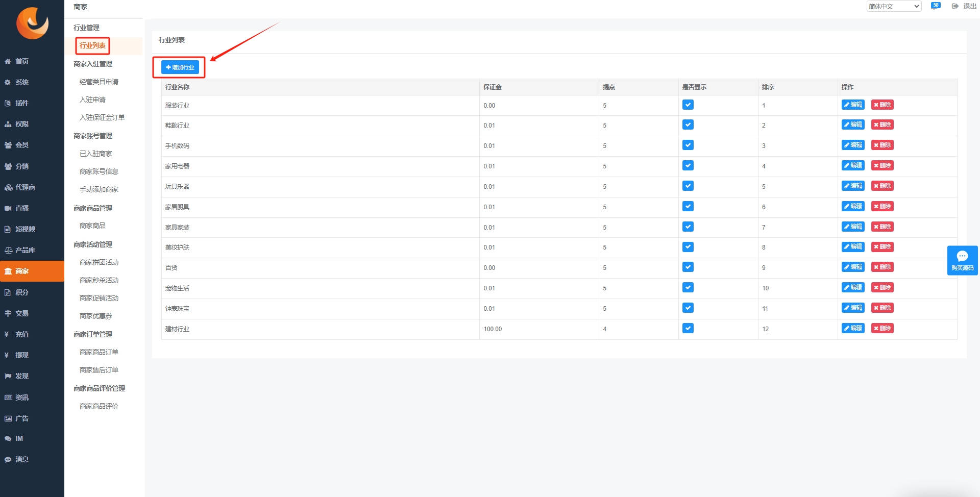Screen dimensions: 980x497
Task: Toggle 是否显示 checkbox for 宠物生活
Action: pyautogui.click(x=688, y=287)
